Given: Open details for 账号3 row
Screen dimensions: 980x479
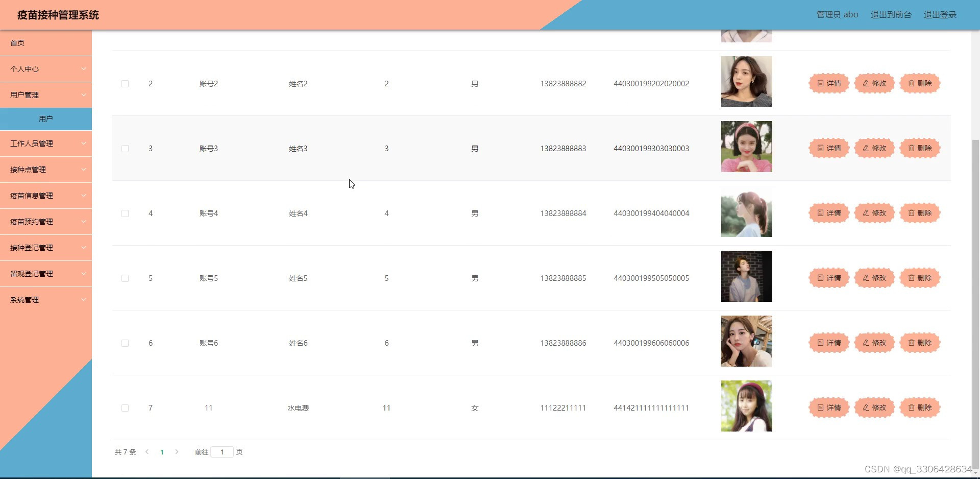Looking at the screenshot, I should [829, 148].
